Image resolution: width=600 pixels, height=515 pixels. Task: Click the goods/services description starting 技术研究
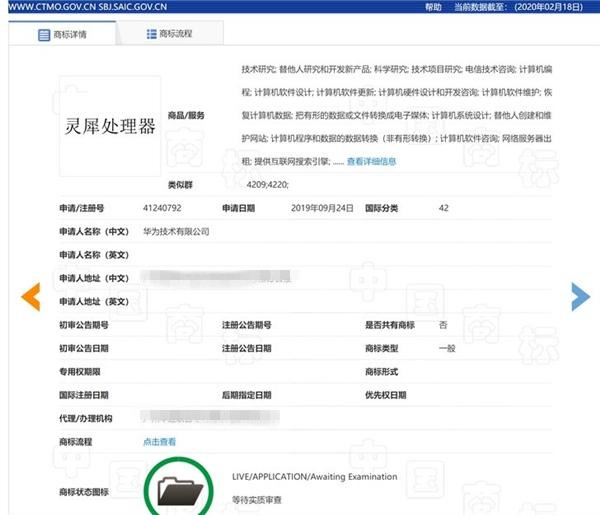pos(396,115)
